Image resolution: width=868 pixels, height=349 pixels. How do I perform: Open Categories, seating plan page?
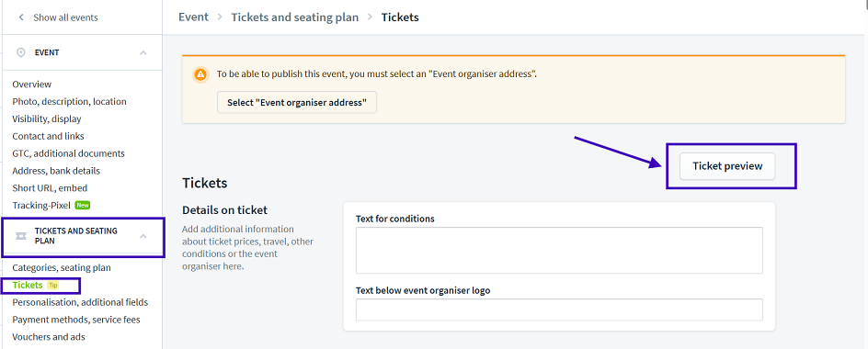click(x=62, y=267)
